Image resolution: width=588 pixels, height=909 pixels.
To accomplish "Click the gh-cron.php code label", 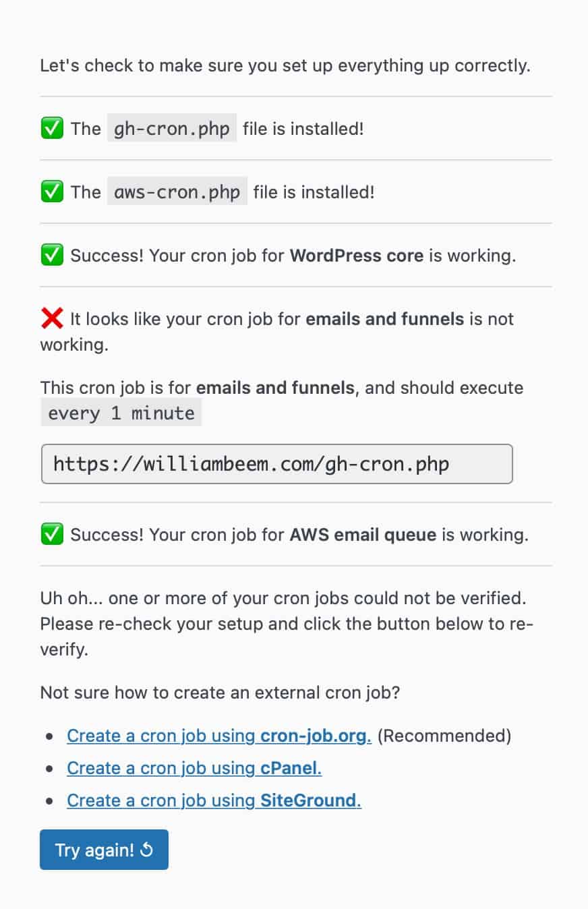I will 172,128.
